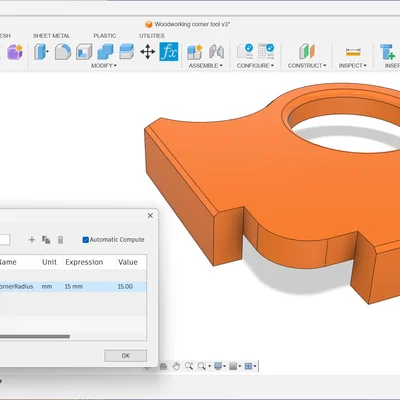
Task: Click the Insert fastener icon
Action: [388, 52]
